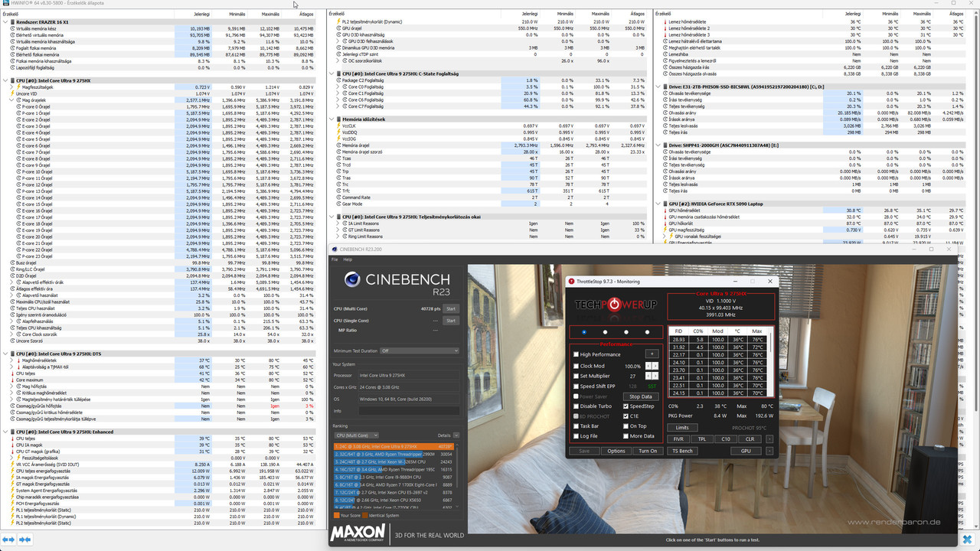The width and height of the screenshot is (980, 551).
Task: Click the Átlagos column header in left panel
Action: click(305, 14)
